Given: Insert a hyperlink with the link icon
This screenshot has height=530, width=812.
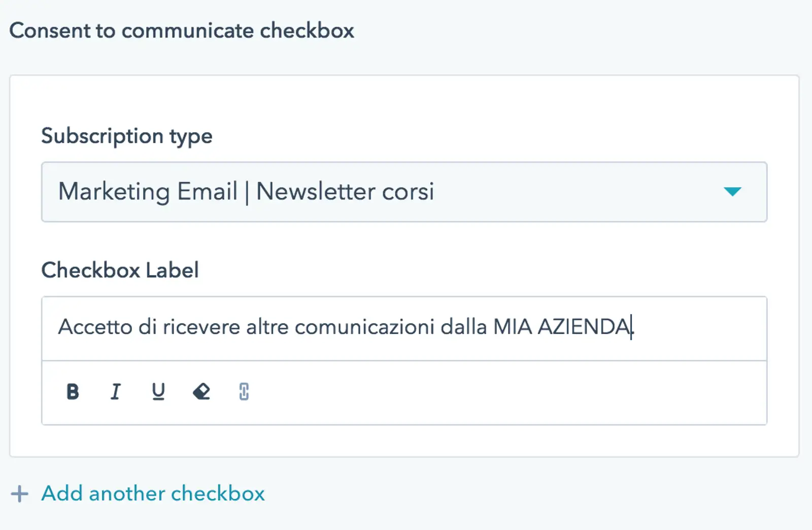Looking at the screenshot, I should point(244,391).
